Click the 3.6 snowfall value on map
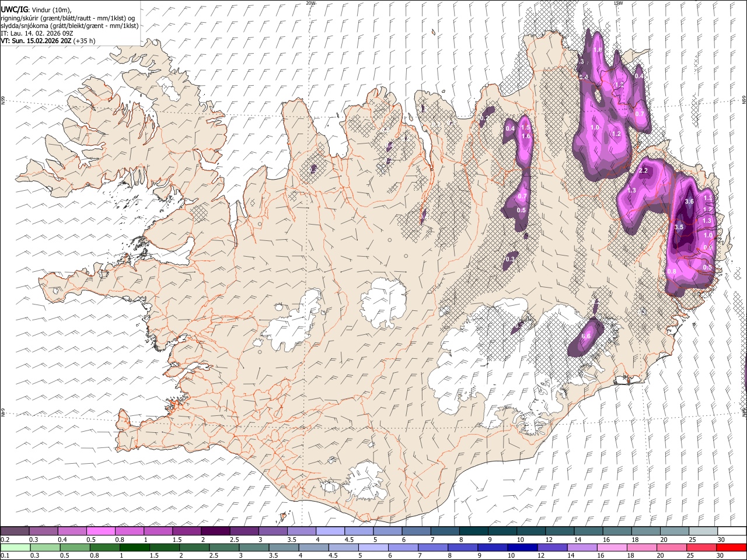747x560 pixels. [x=689, y=201]
